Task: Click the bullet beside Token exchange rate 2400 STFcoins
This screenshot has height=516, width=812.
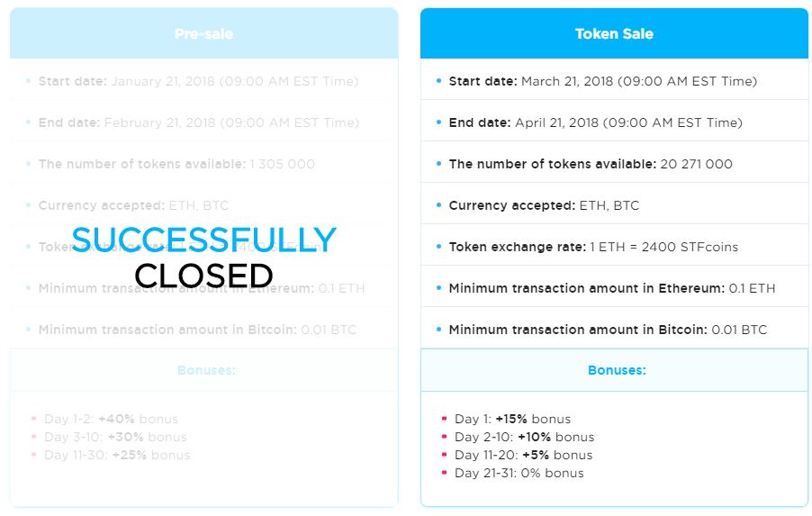Action: (x=438, y=247)
